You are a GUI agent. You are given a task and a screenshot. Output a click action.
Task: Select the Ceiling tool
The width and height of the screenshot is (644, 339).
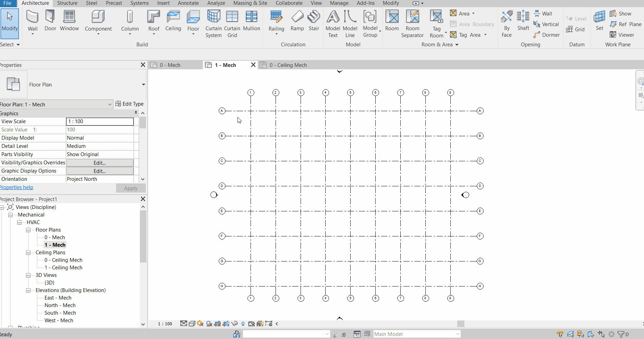click(x=173, y=21)
